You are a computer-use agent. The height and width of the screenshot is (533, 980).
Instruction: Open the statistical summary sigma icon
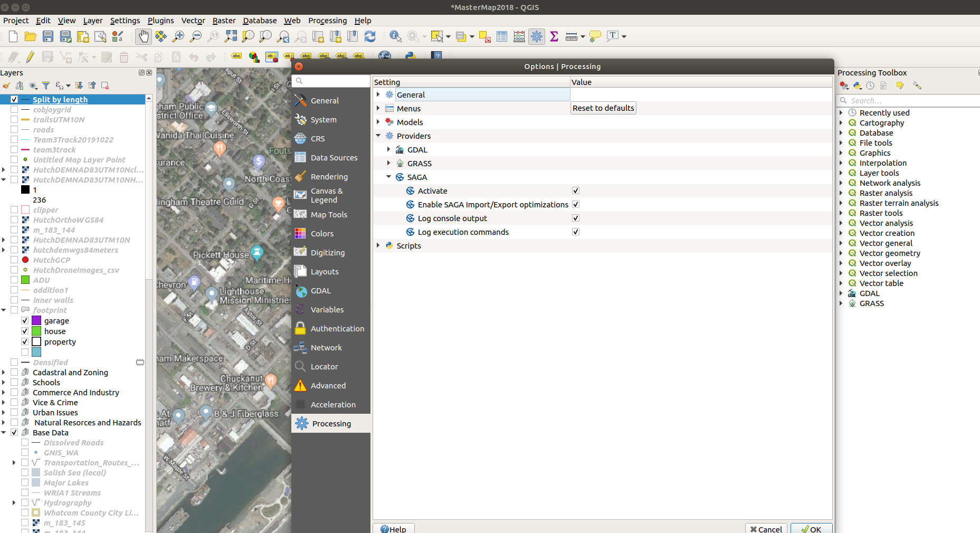554,36
